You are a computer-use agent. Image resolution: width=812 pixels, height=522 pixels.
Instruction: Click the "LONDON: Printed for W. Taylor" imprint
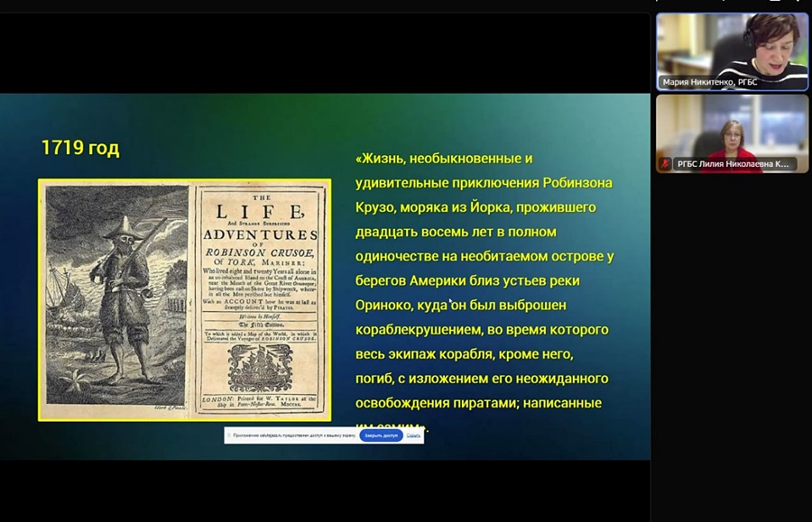259,402
